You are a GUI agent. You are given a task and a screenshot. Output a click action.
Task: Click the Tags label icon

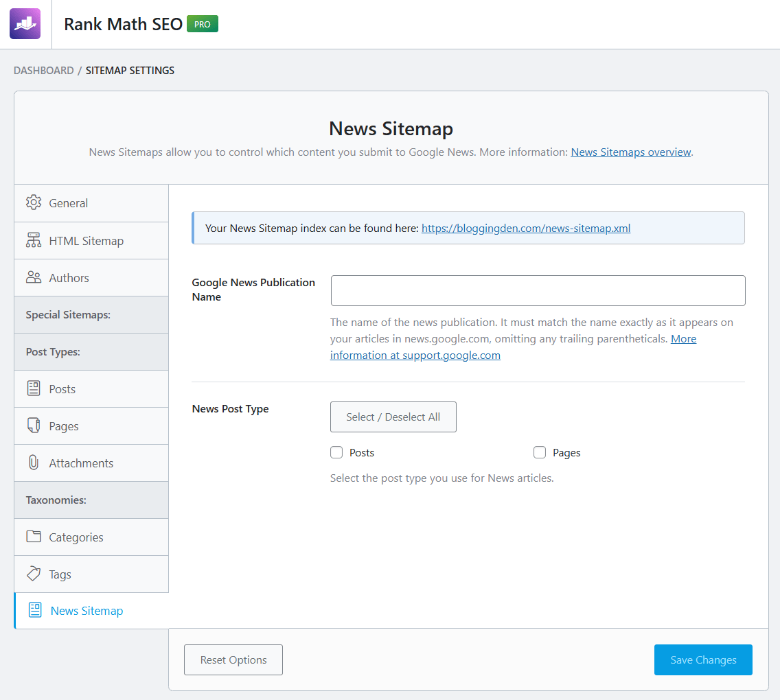click(x=34, y=574)
